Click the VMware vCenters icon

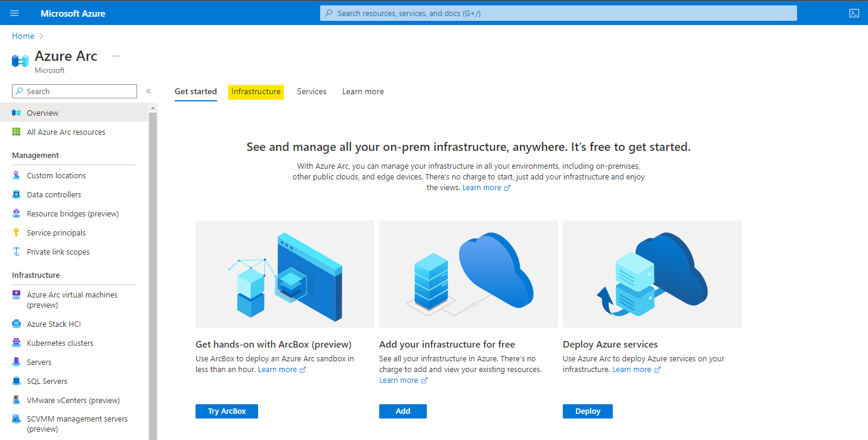tap(16, 400)
